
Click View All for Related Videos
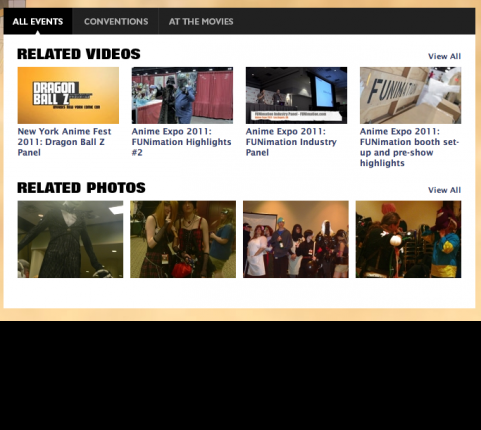coord(444,56)
